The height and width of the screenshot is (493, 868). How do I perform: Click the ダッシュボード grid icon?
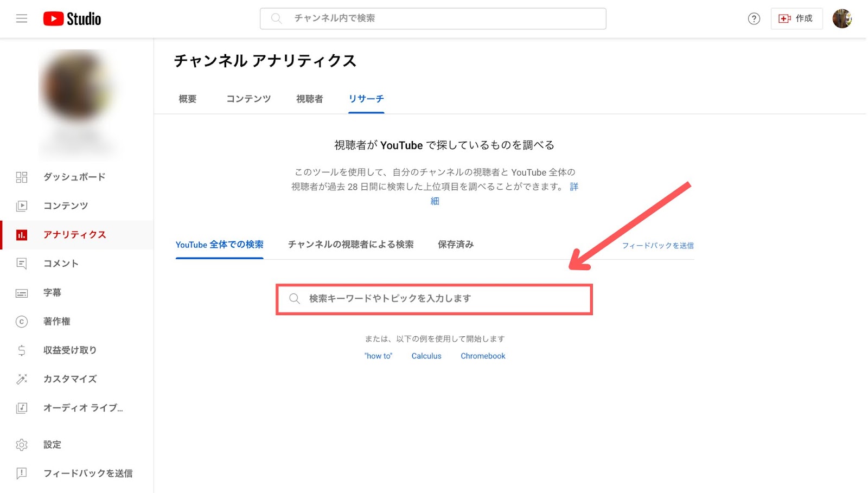tap(22, 177)
